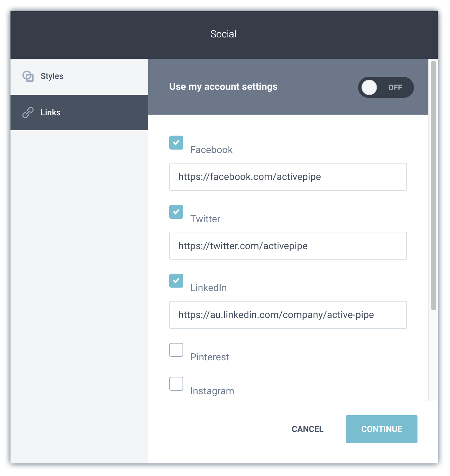The height and width of the screenshot is (476, 450).
Task: Click the Pinterest label text
Action: pos(209,357)
